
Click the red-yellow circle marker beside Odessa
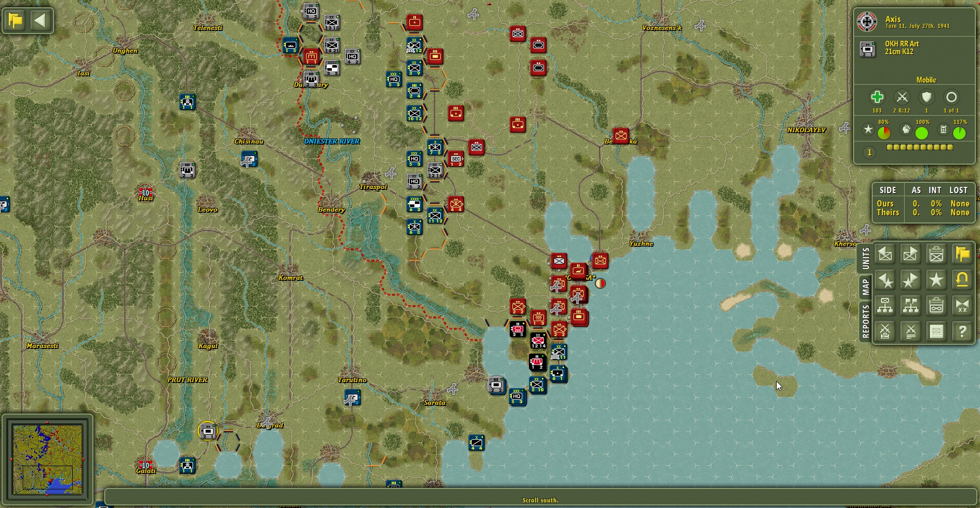(600, 283)
